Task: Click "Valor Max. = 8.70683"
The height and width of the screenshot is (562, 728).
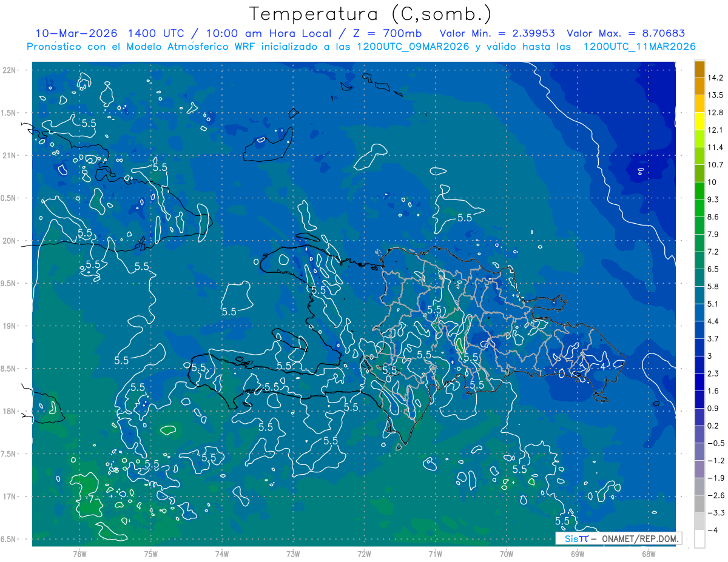Action: tap(626, 33)
